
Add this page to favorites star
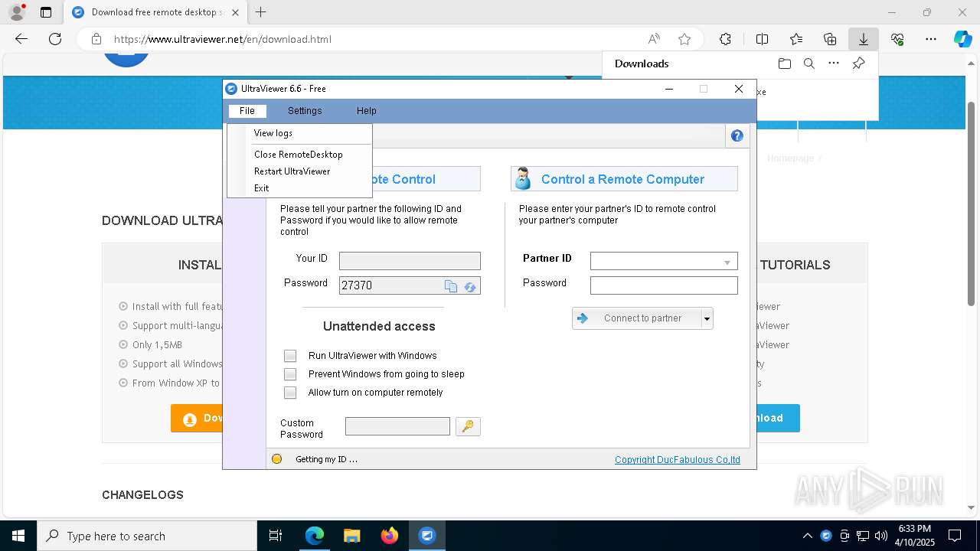point(684,39)
